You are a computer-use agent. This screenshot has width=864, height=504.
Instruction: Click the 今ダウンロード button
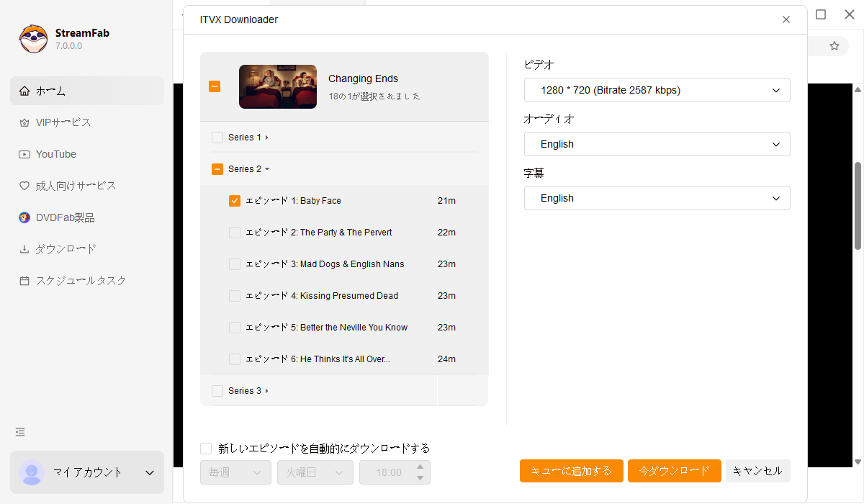674,470
